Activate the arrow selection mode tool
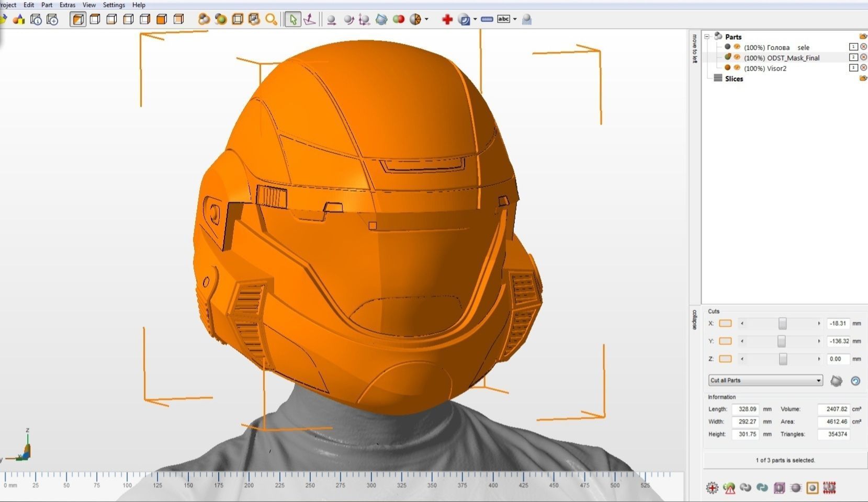Screen dimensions: 868x502 pyautogui.click(x=293, y=19)
